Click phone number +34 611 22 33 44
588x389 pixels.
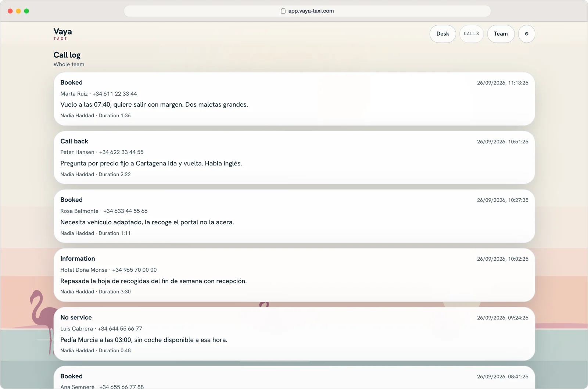point(115,94)
